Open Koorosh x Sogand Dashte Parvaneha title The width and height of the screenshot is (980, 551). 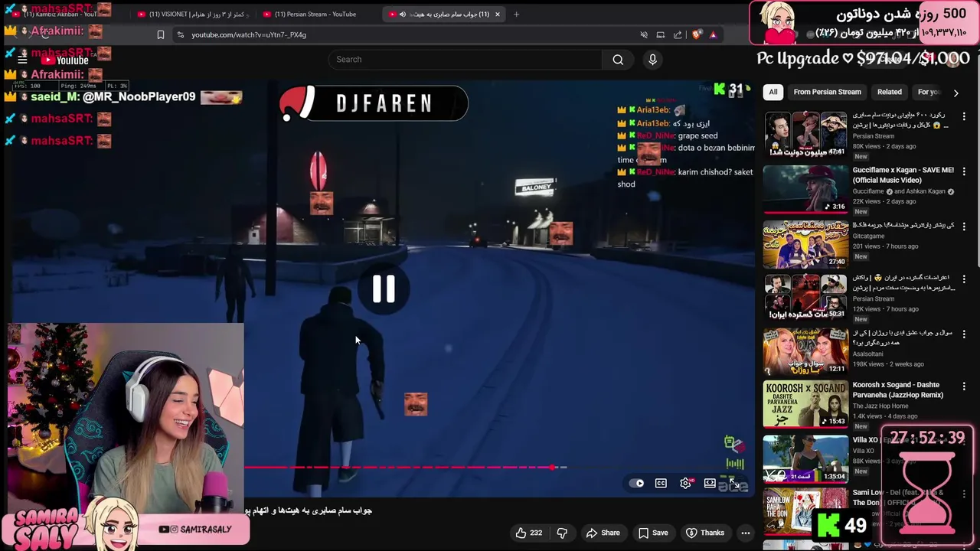click(898, 390)
